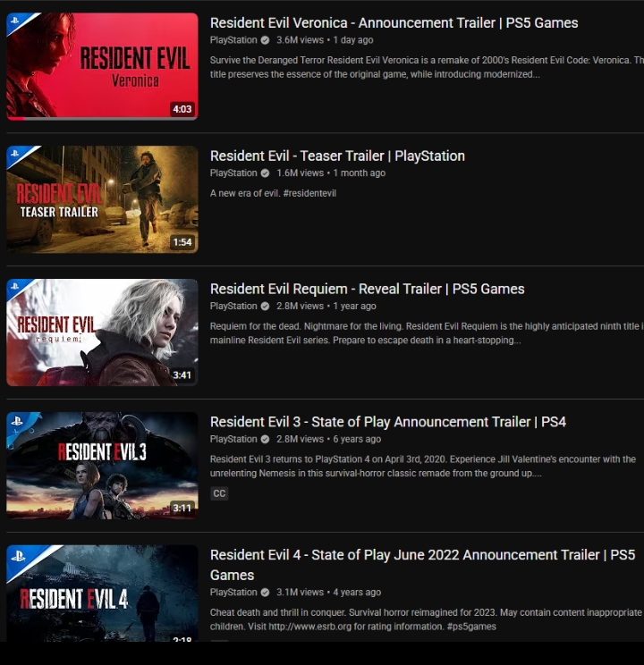Open PlayStation channel under Teaser Trailer video
The height and width of the screenshot is (665, 644).
click(x=233, y=173)
